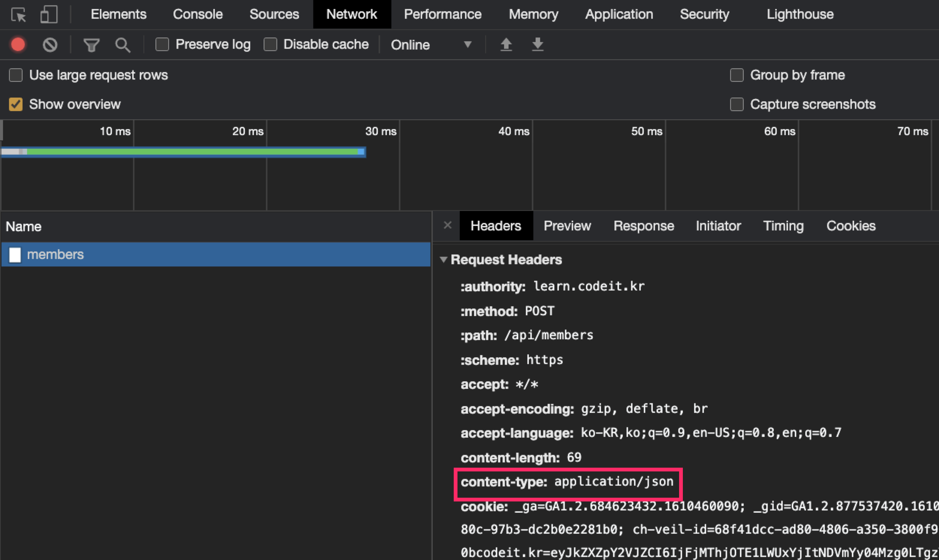The height and width of the screenshot is (560, 939).
Task: Enable Capture screenshots checkbox
Action: click(x=737, y=104)
